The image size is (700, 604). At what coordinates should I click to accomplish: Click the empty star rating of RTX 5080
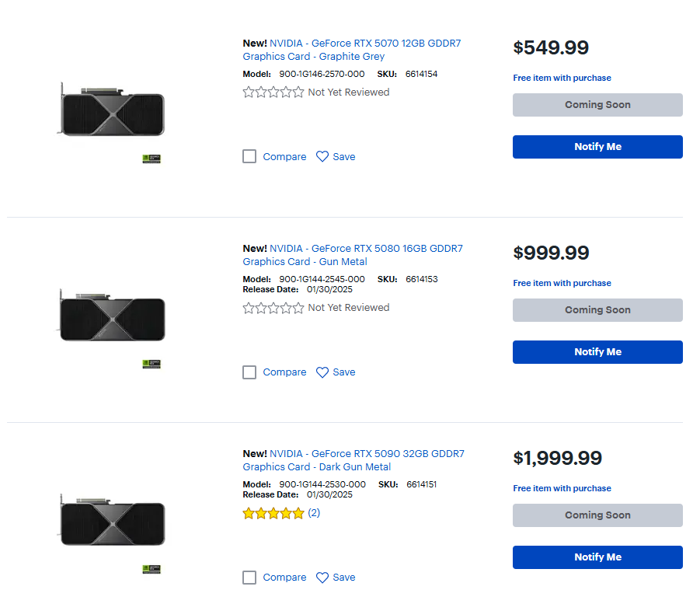pyautogui.click(x=273, y=308)
